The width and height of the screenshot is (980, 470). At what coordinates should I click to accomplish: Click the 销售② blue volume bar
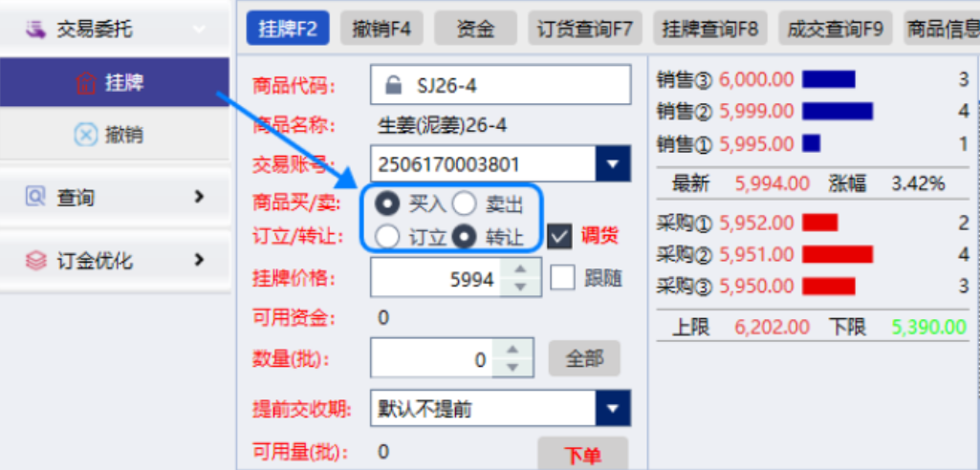(x=838, y=111)
